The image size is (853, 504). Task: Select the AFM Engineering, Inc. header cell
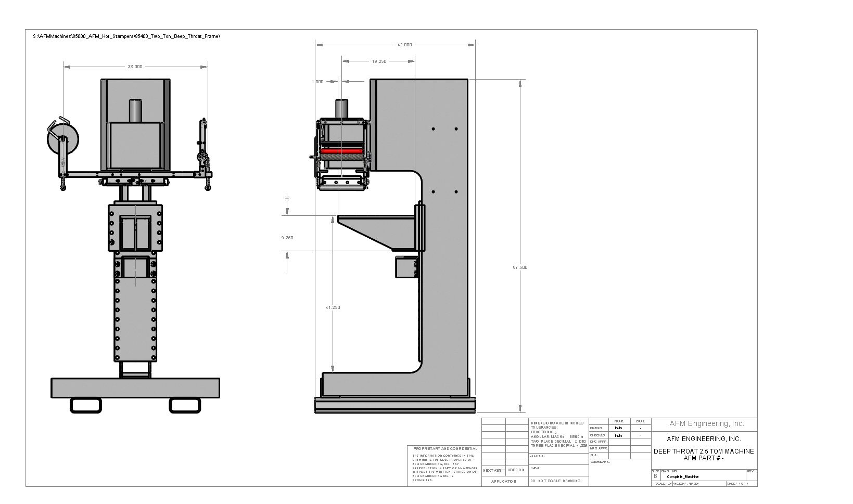(707, 423)
